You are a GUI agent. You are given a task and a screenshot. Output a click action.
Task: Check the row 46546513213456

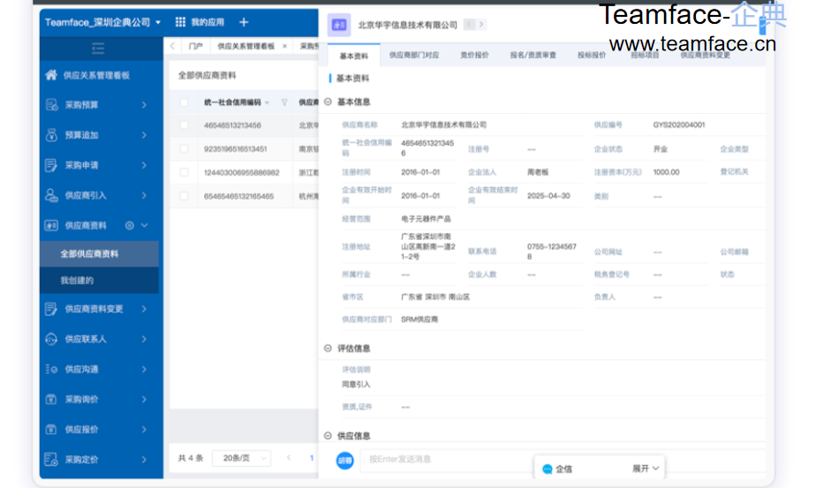tap(185, 125)
